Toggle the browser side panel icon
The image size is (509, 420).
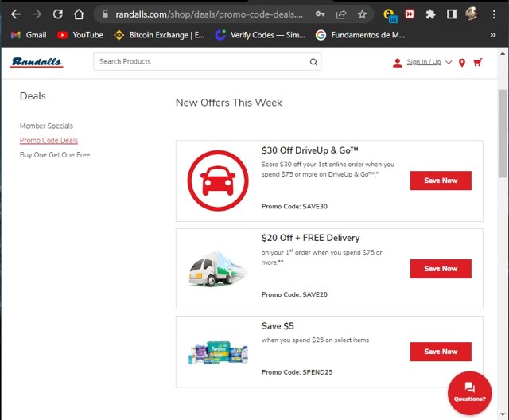point(452,14)
